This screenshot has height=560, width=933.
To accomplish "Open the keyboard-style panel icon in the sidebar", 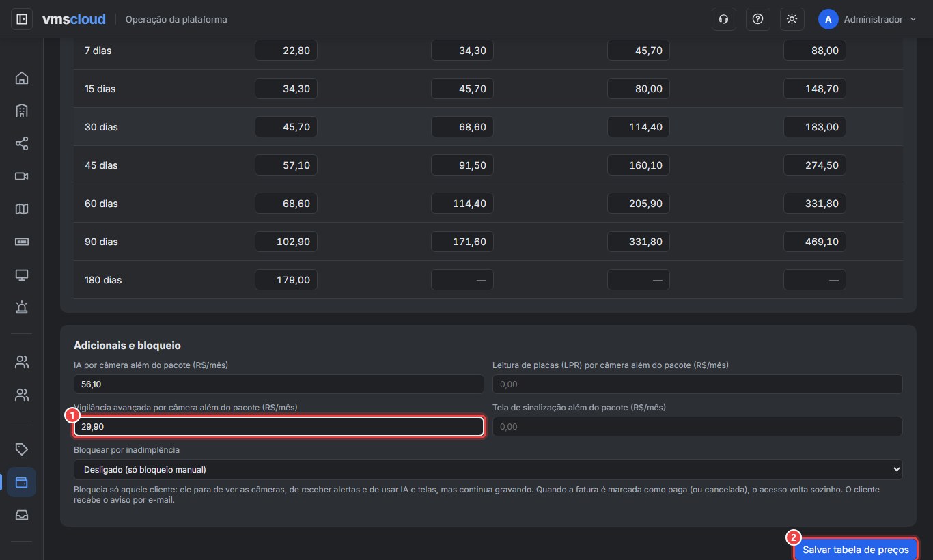I will coord(22,242).
